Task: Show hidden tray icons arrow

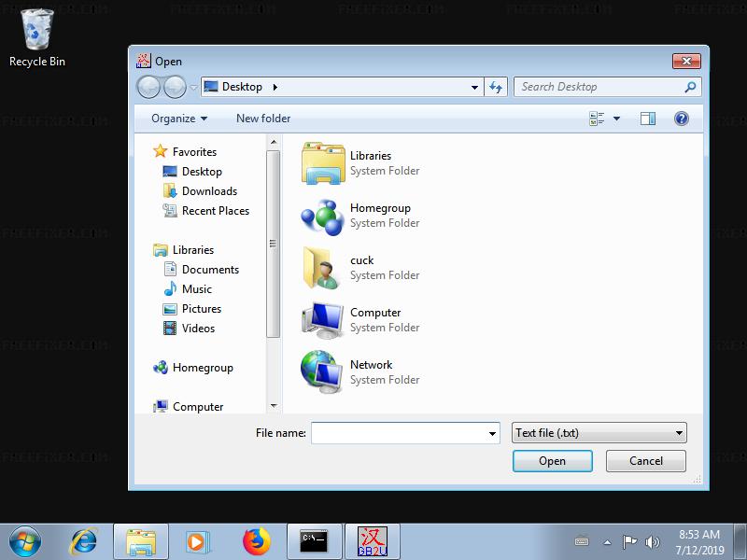Action: 607,542
